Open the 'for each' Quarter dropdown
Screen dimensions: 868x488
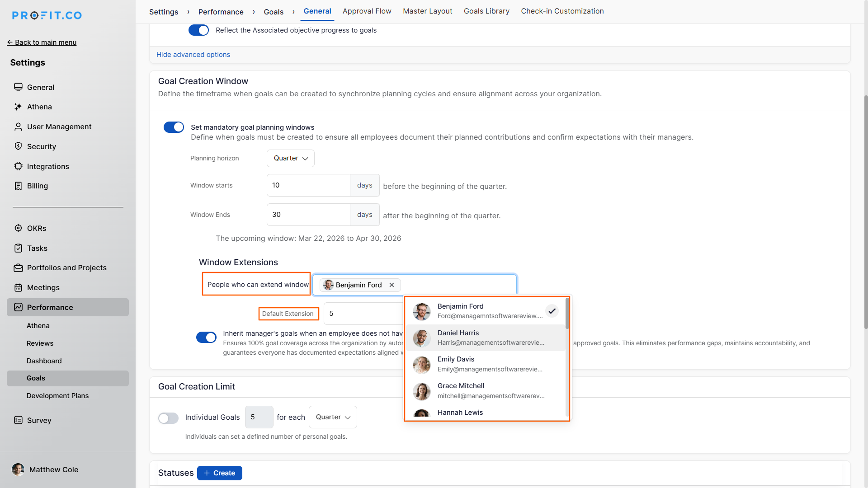click(333, 417)
